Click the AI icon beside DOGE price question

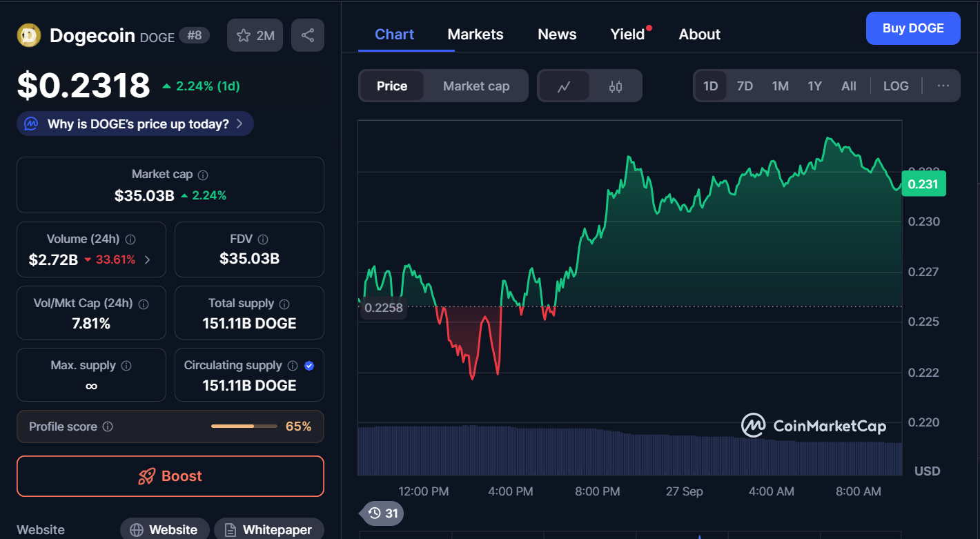click(31, 124)
